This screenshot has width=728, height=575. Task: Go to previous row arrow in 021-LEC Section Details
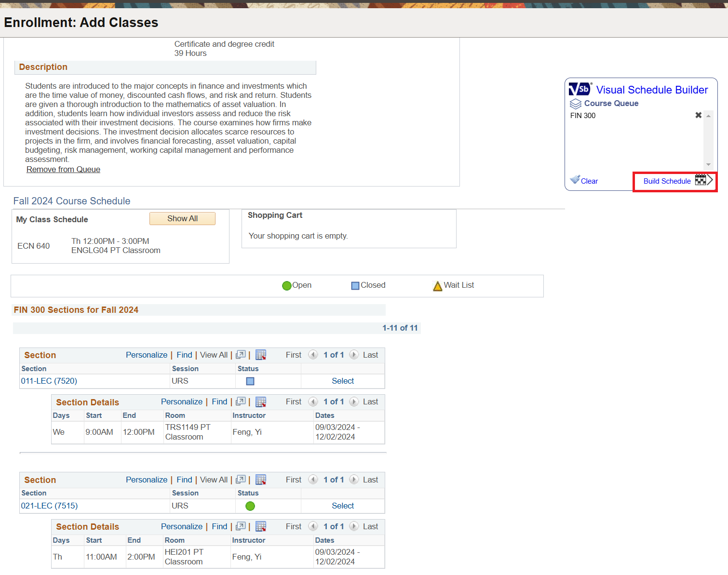click(313, 526)
